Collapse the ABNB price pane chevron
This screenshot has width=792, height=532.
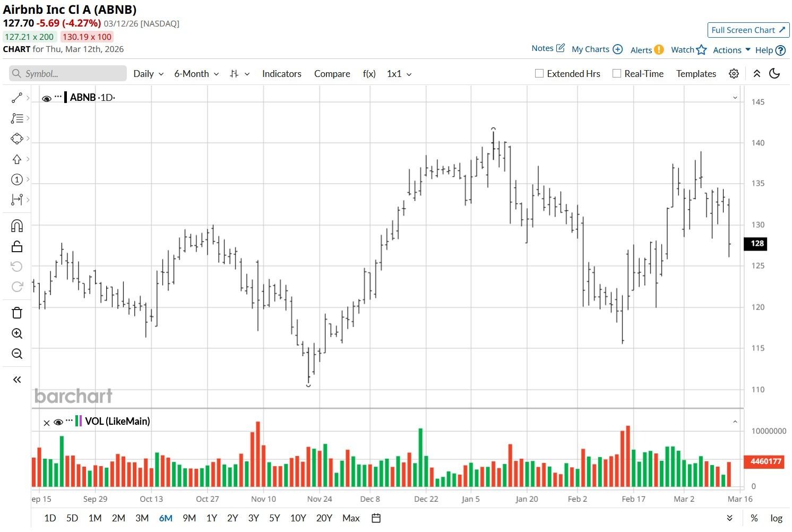735,98
